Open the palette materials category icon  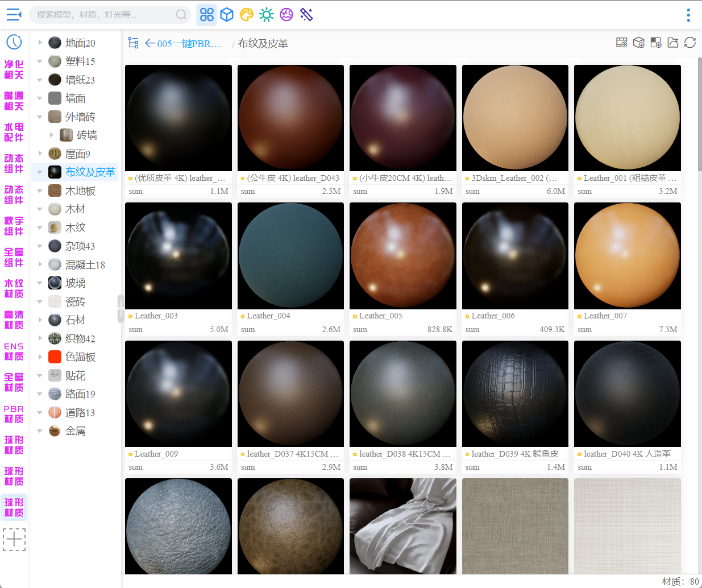tap(247, 15)
